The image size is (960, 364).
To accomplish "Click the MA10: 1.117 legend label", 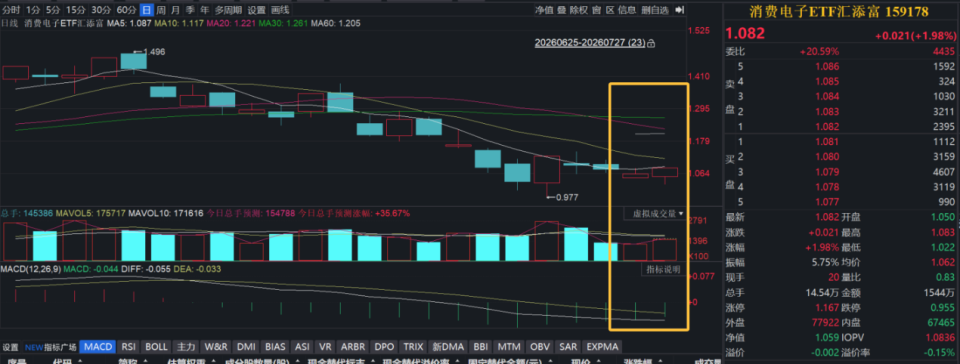I will point(179,24).
